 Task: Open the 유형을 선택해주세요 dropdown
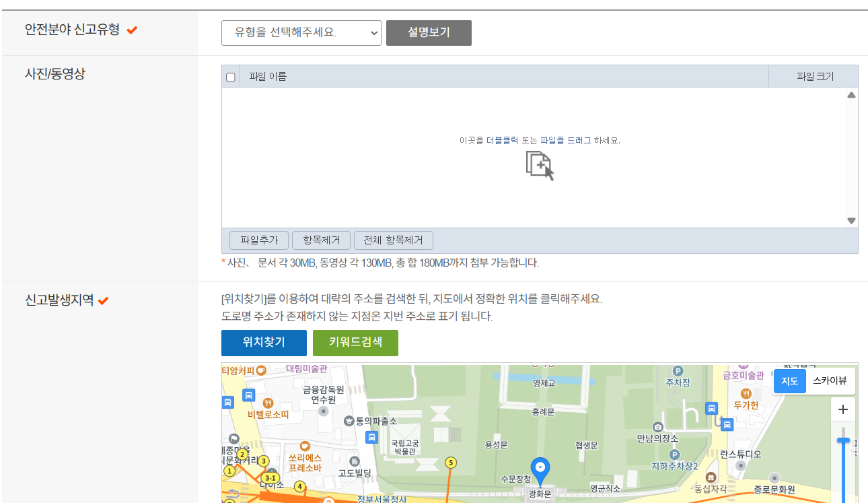coord(301,32)
